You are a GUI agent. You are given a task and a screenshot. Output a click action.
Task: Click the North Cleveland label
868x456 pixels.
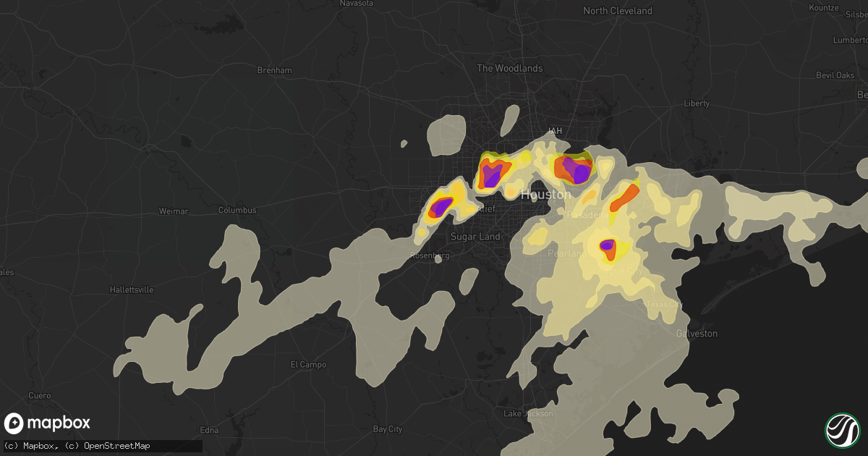pos(618,11)
